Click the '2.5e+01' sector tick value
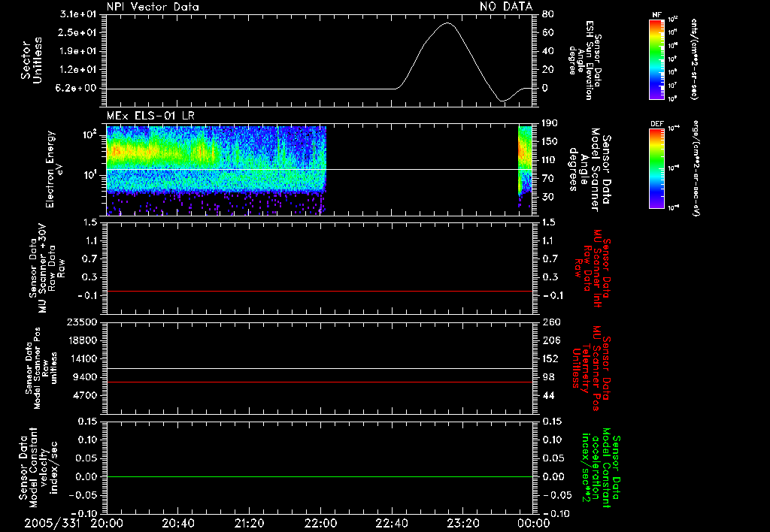Viewport: 770px width, 532px height. pos(78,32)
